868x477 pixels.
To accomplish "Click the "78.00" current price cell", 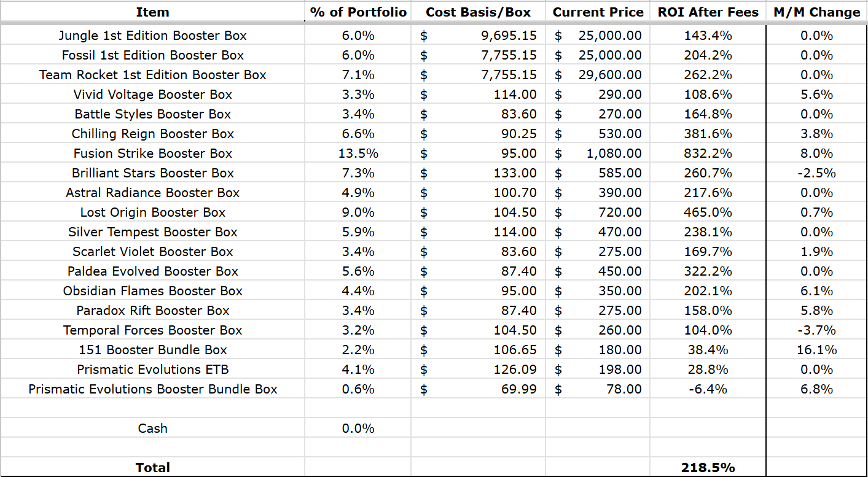I will 624,389.
